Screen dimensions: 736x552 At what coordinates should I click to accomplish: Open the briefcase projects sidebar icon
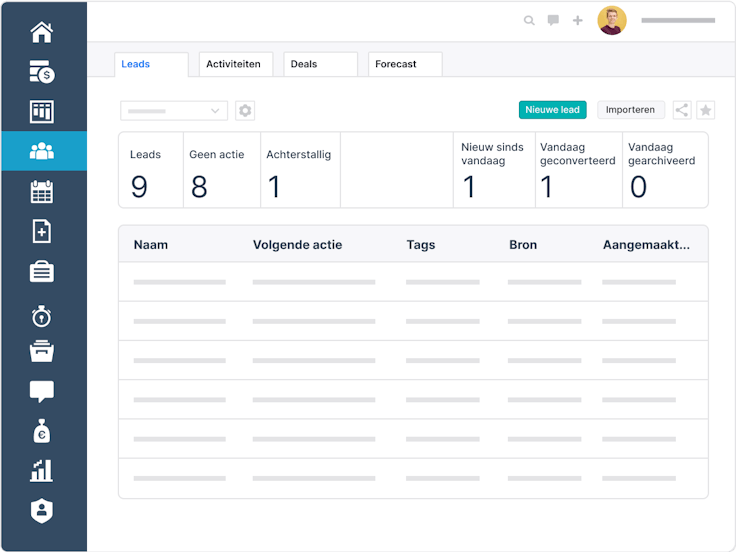[42, 271]
